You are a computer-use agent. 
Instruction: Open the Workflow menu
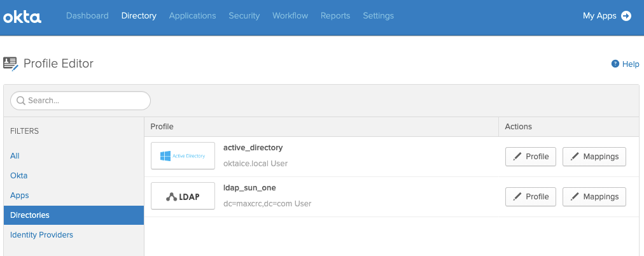point(290,16)
